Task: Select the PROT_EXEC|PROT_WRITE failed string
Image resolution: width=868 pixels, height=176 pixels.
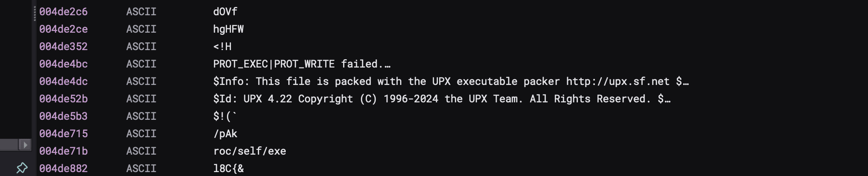Action: click(x=301, y=64)
